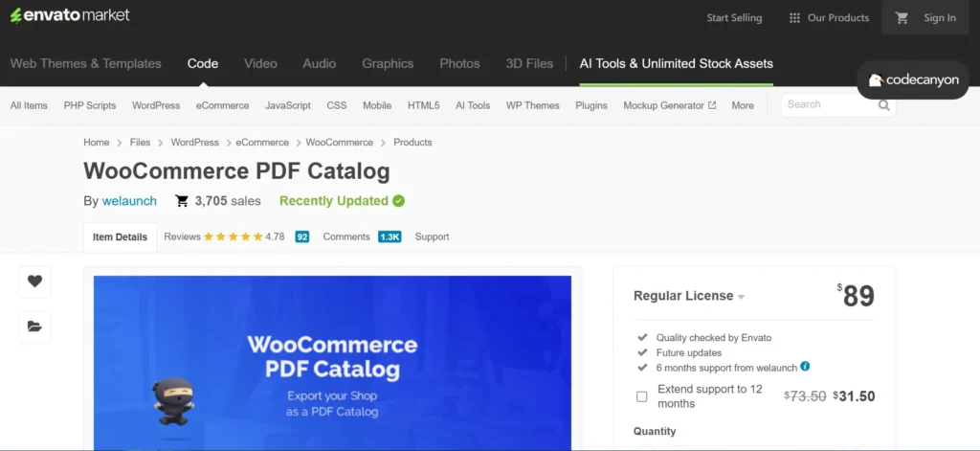Open the Video category

[260, 64]
